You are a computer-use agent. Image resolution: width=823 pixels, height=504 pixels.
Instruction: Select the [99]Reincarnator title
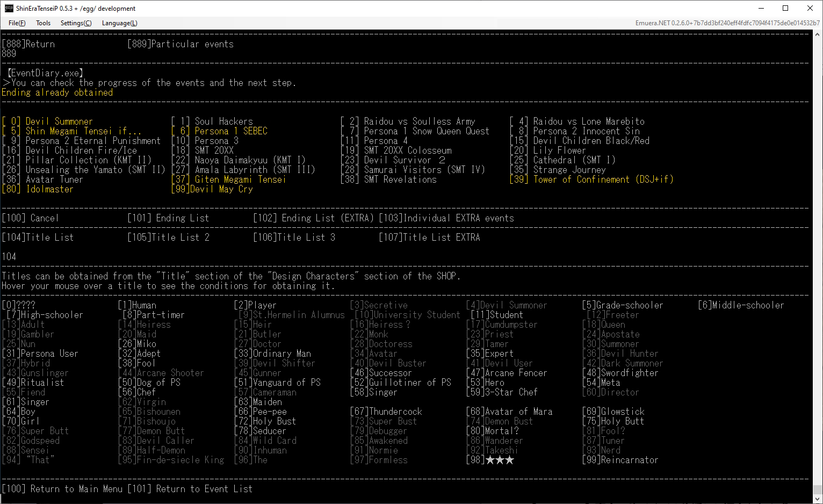pyautogui.click(x=620, y=460)
